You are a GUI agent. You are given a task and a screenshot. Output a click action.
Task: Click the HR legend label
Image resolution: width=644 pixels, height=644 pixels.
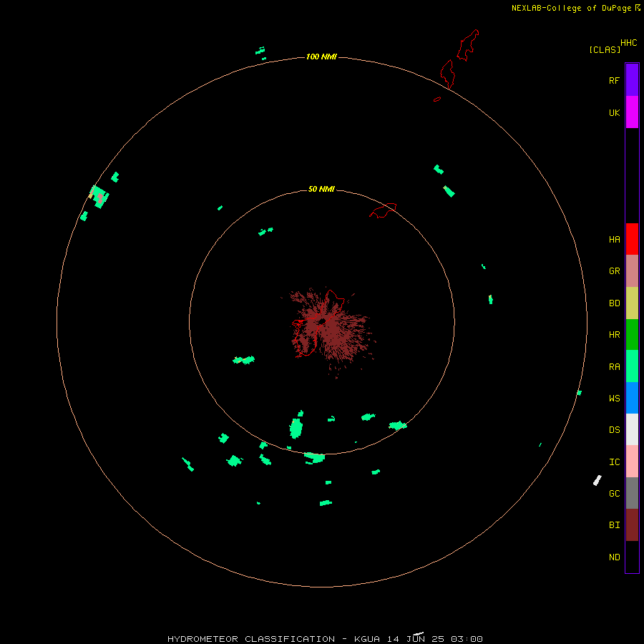(614, 335)
